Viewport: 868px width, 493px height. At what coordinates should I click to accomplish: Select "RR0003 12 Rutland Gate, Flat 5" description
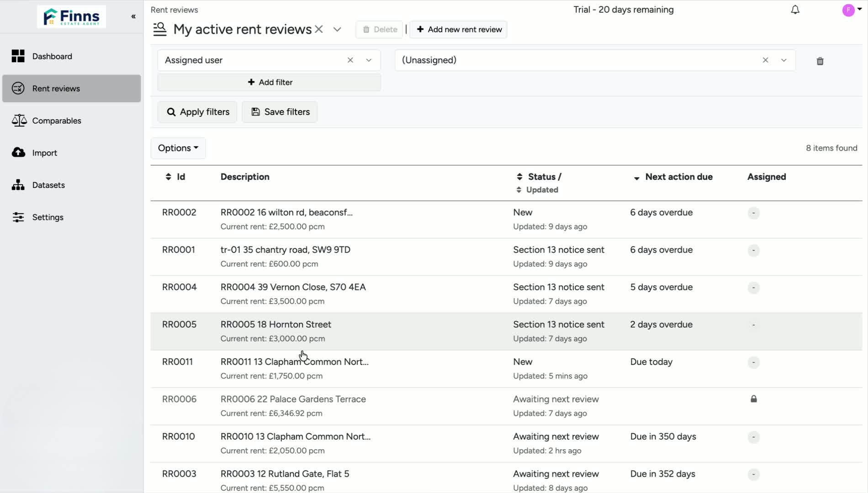coord(285,474)
